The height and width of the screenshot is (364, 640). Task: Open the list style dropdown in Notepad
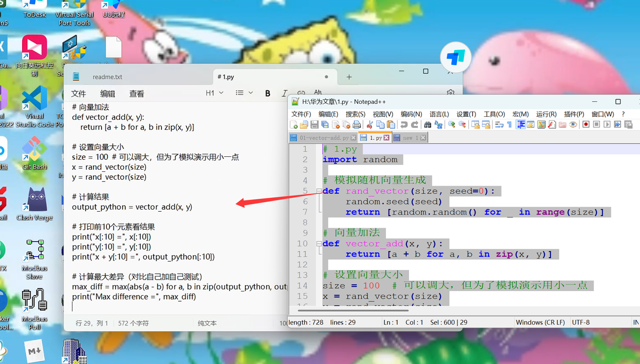point(244,93)
